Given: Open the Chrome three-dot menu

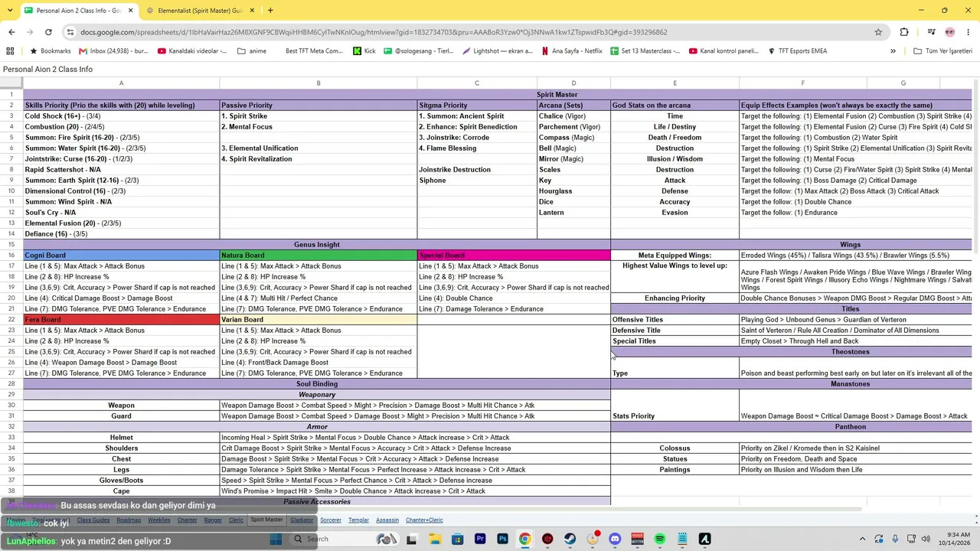Looking at the screenshot, I should [969, 32].
